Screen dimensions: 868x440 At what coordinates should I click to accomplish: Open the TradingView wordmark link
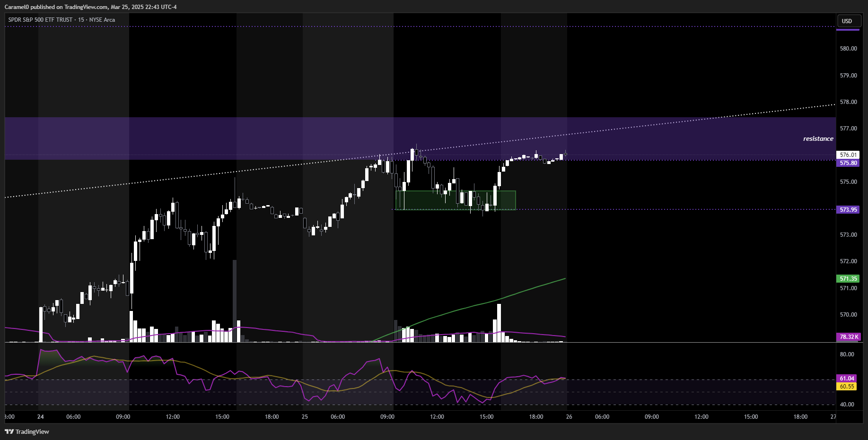(32, 431)
